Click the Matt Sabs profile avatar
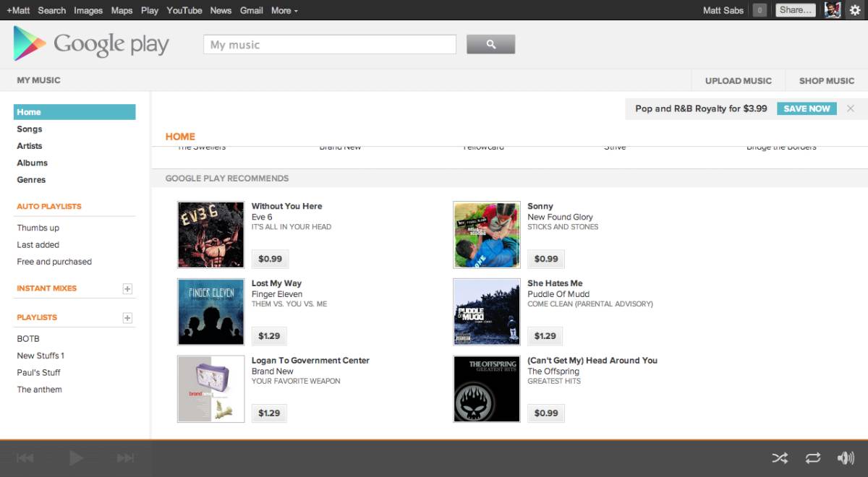This screenshot has height=477, width=868. click(x=833, y=10)
